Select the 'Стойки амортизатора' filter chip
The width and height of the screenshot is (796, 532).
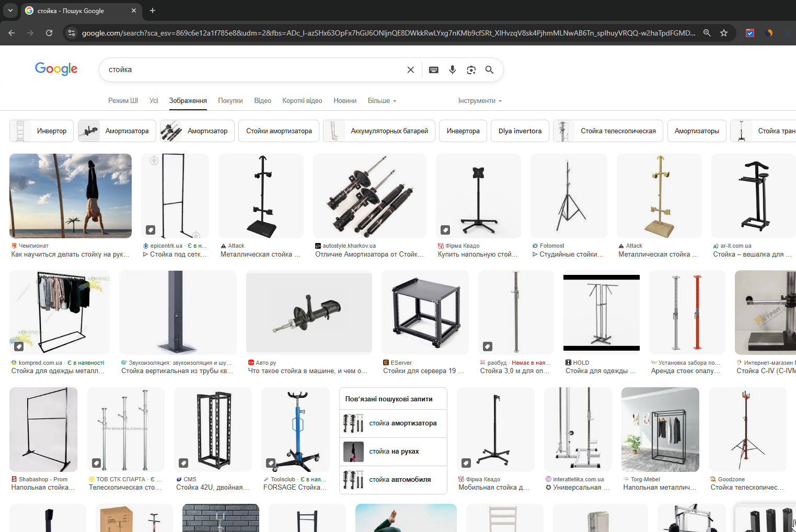279,131
